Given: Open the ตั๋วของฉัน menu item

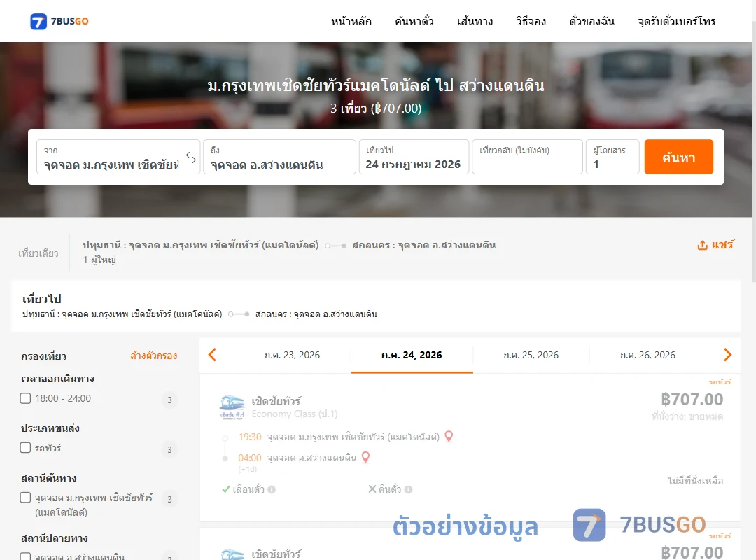Looking at the screenshot, I should tap(591, 21).
